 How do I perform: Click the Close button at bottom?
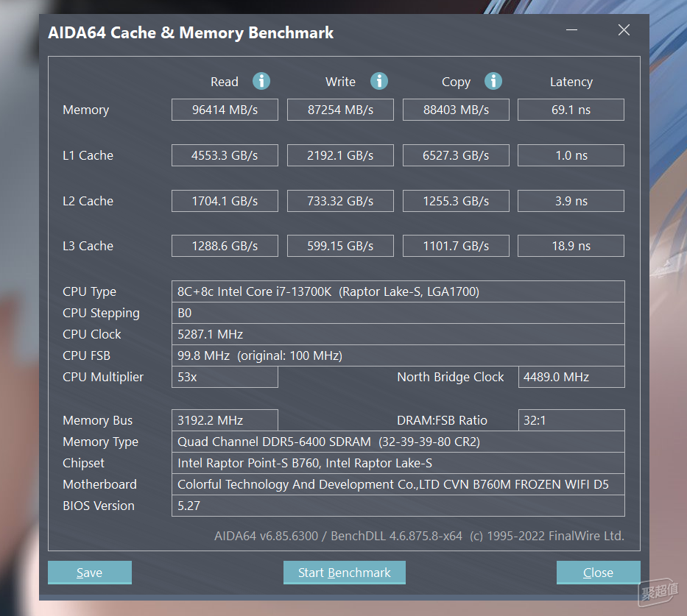coord(598,573)
